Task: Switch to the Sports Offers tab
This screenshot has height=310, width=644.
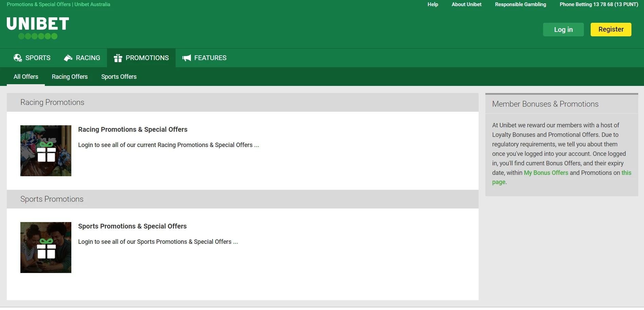Action: tap(119, 77)
